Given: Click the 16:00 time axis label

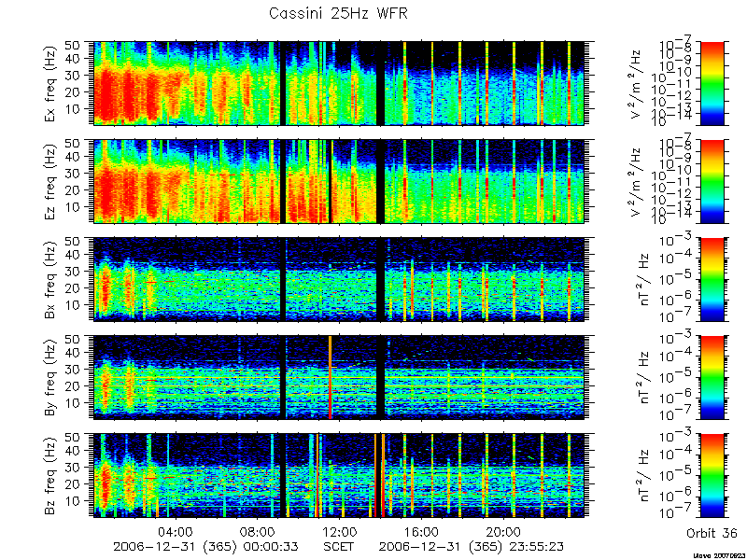Looking at the screenshot, I should tap(421, 531).
